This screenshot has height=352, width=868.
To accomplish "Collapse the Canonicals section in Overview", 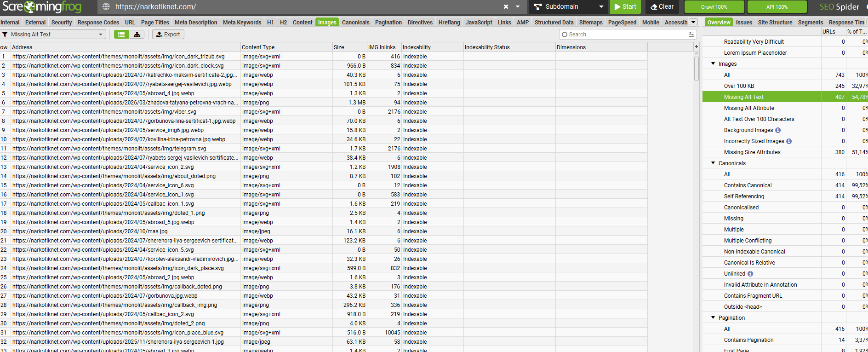I will (x=713, y=163).
